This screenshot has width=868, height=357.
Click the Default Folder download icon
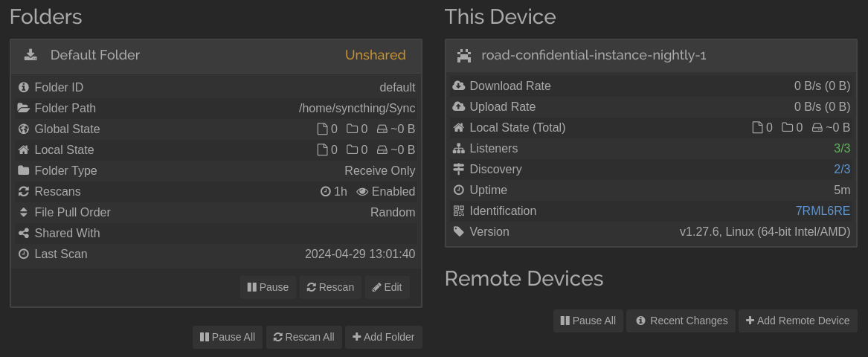(x=30, y=55)
